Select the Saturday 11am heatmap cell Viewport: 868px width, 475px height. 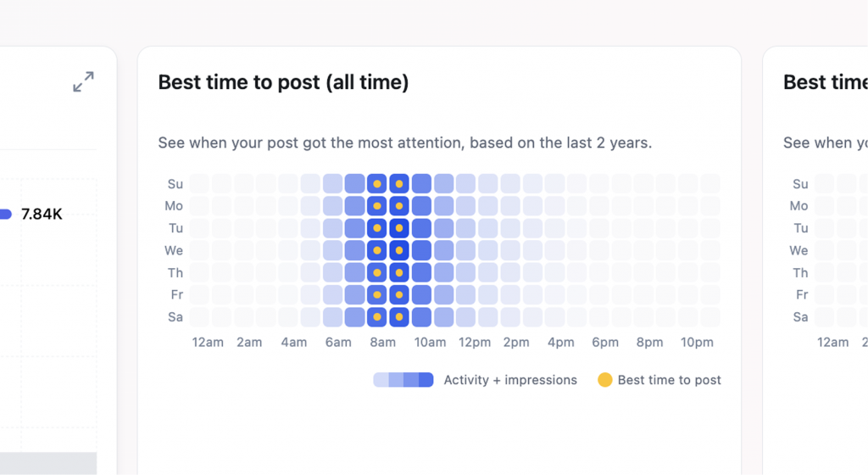(443, 316)
